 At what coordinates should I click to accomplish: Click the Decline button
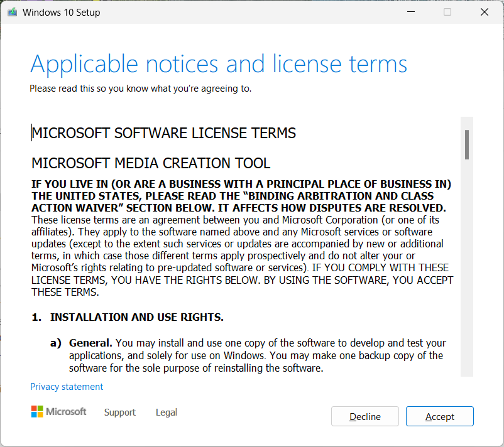pyautogui.click(x=365, y=416)
